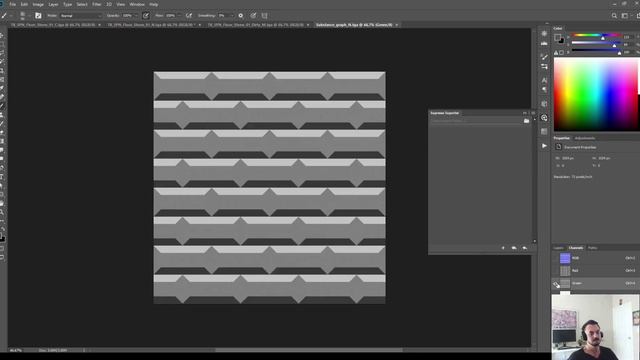640x360 pixels.
Task: Open the Flow slider dropdown arrow
Action: pyautogui.click(x=179, y=16)
